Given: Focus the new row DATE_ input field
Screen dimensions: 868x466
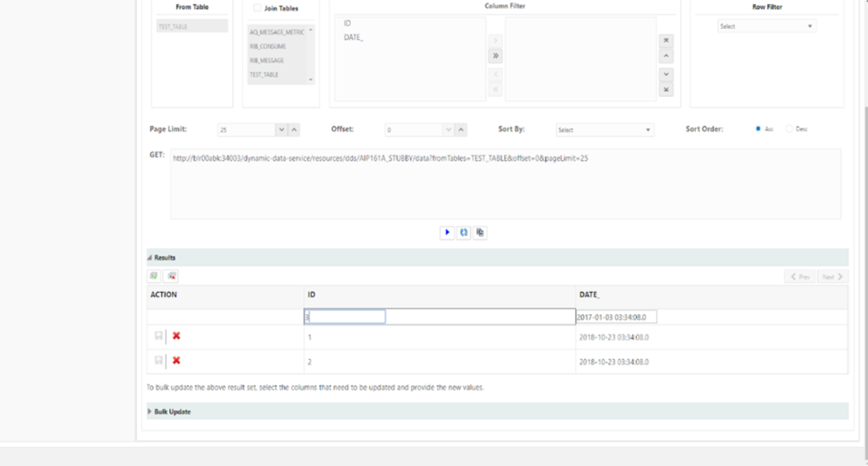Looking at the screenshot, I should coord(616,317).
